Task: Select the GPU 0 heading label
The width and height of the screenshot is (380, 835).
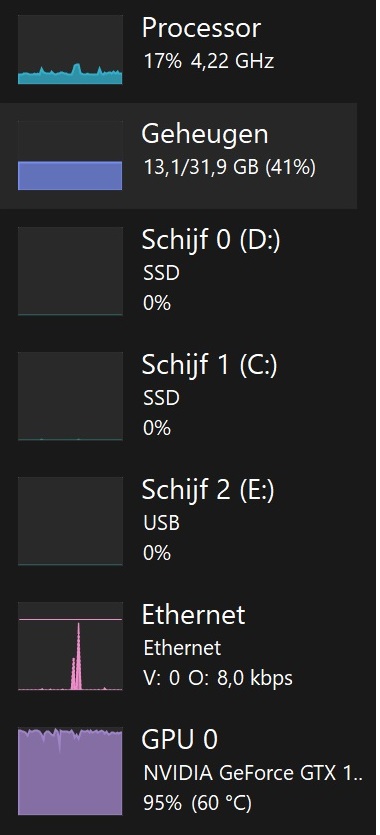Action: point(180,740)
